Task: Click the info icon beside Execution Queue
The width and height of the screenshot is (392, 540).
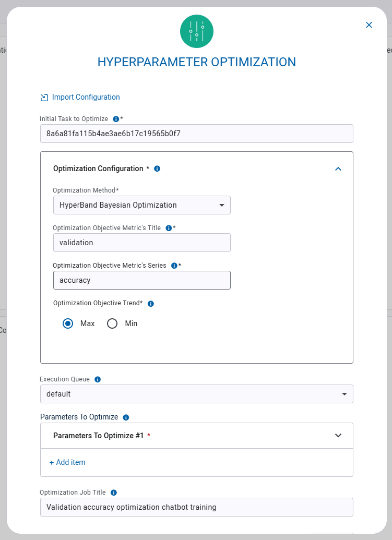Action: (98, 379)
